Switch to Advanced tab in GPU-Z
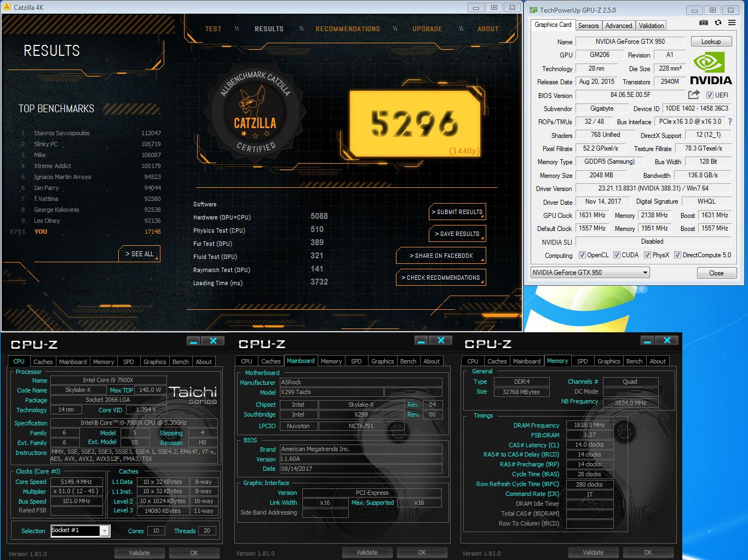The image size is (748, 560). (619, 25)
